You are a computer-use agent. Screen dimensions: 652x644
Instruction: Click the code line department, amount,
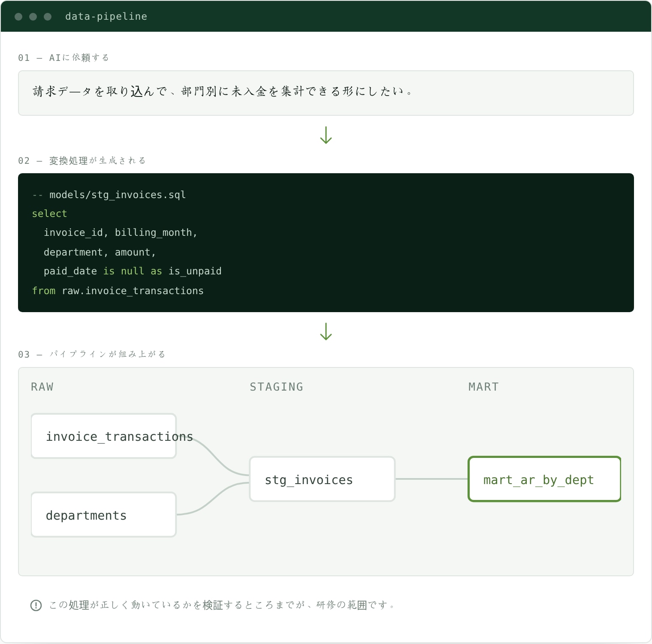(x=100, y=252)
